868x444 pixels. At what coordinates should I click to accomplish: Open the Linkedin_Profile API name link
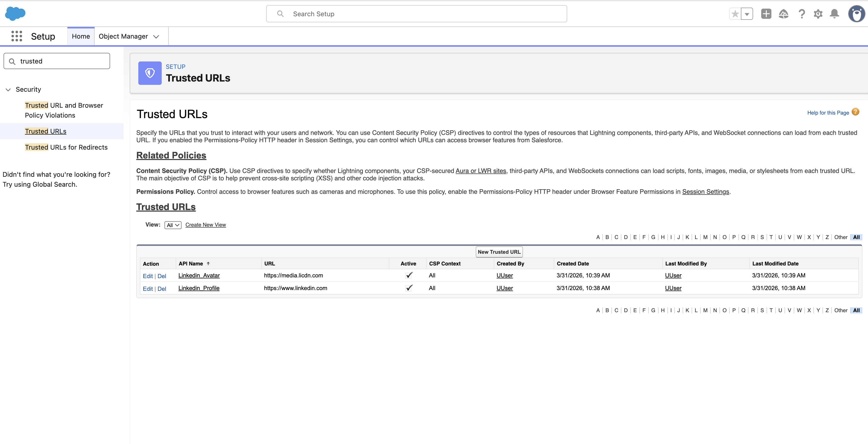click(199, 288)
